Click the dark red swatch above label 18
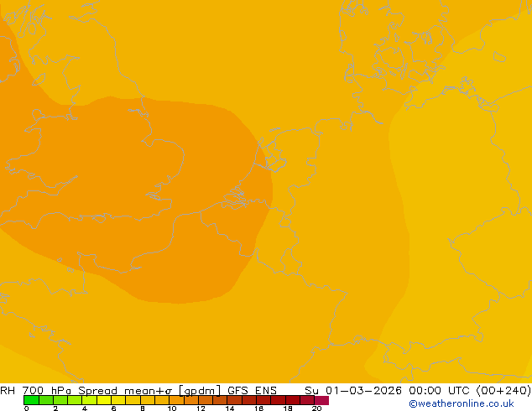Viewport: 532px width, 411px height. pos(293,400)
